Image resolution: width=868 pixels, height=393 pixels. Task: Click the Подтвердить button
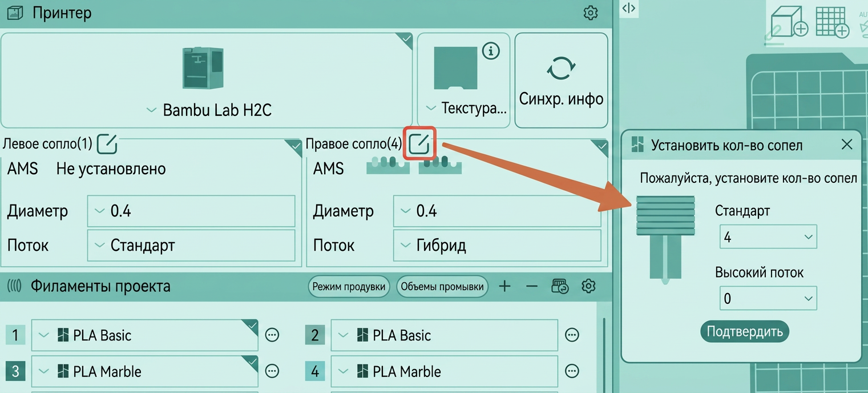point(745,331)
